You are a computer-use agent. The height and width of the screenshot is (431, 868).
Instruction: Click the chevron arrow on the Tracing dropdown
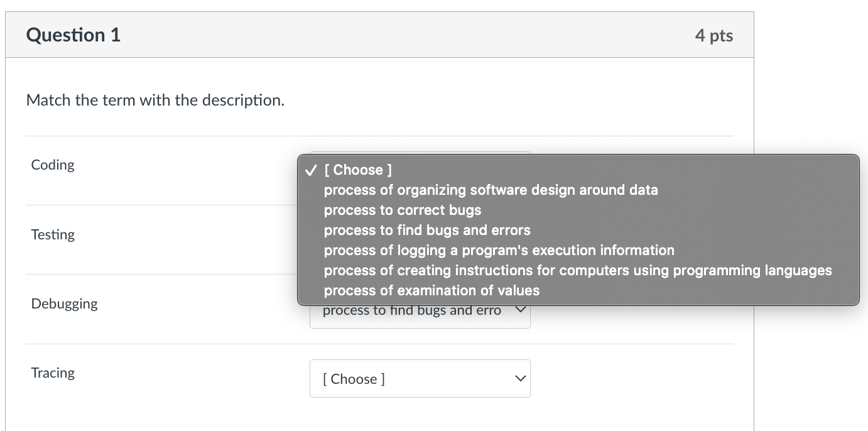tap(519, 379)
